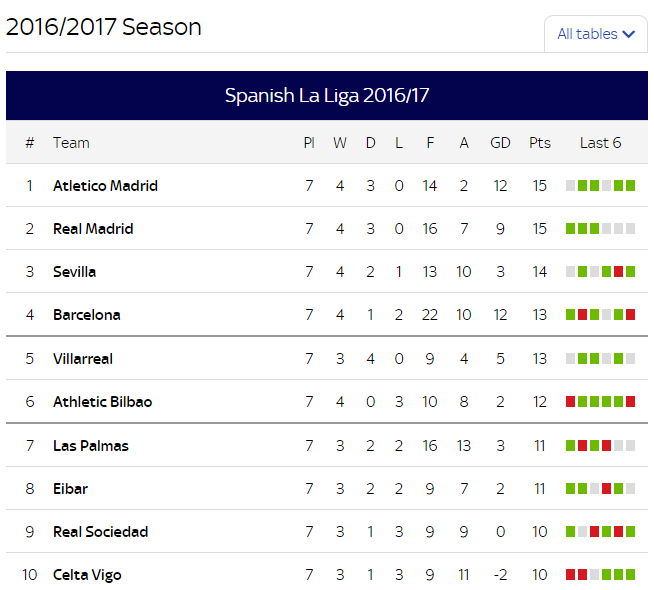Viewport: 654px width, 590px height.
Task: Click Villarreal in the standings
Action: (x=83, y=359)
